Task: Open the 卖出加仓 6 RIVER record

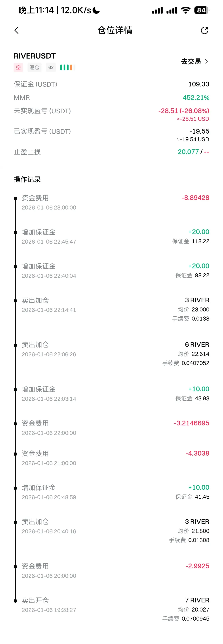Action: tap(111, 353)
